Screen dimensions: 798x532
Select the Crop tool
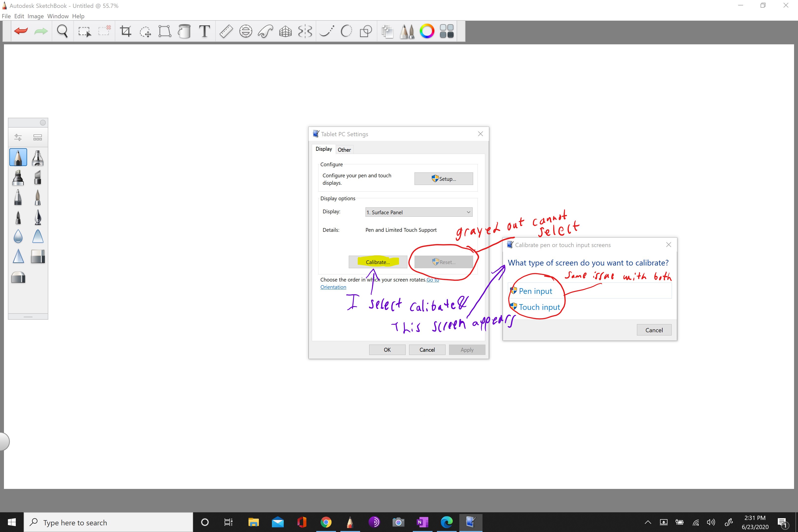126,31
